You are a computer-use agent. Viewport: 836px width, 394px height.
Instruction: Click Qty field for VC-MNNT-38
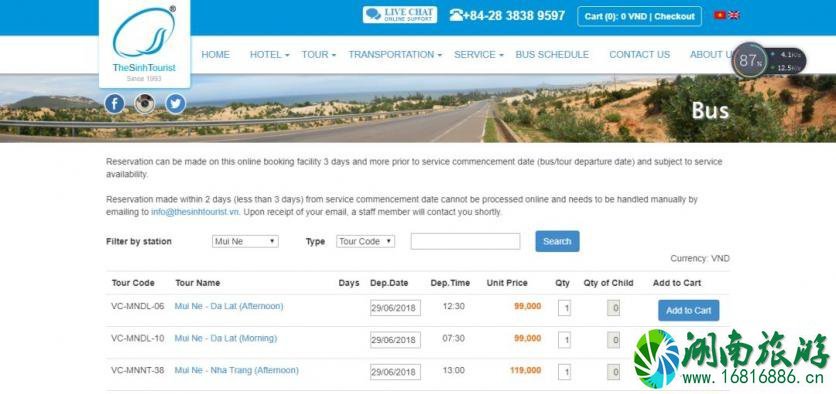(x=564, y=372)
